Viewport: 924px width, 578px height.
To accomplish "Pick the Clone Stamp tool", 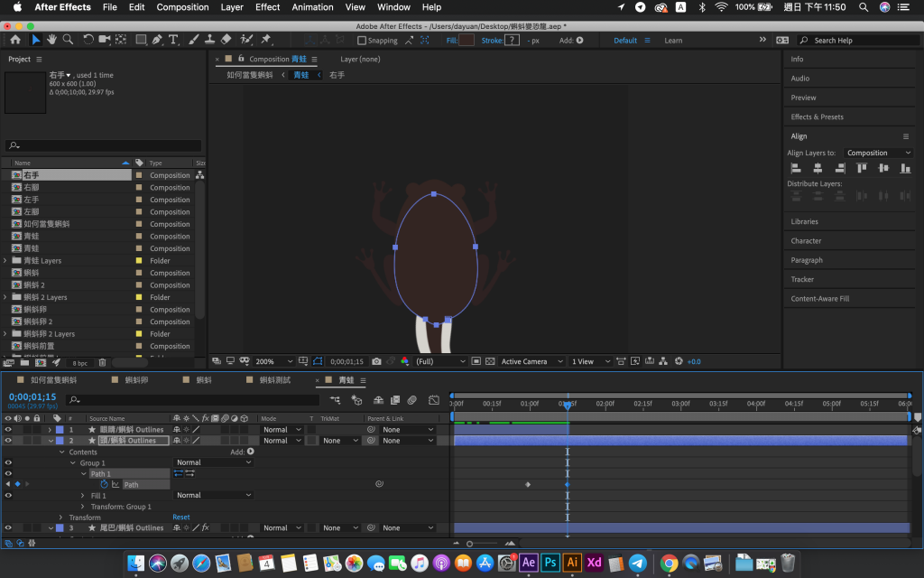I will 209,40.
